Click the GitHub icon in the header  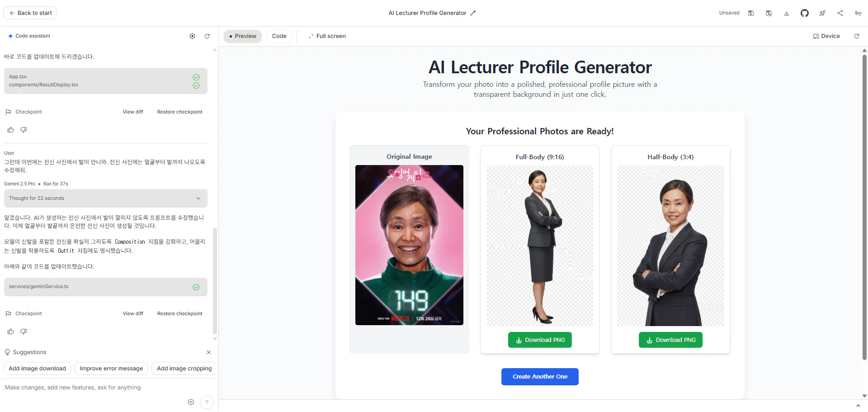coord(804,13)
